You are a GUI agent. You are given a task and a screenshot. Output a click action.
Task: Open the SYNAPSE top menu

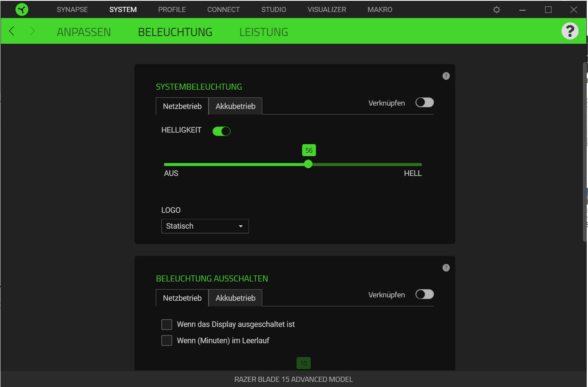tap(72, 9)
